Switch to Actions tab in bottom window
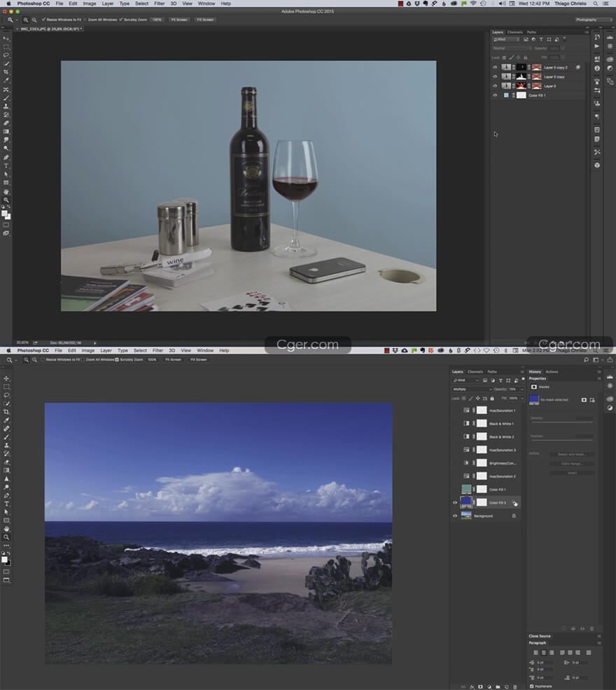 click(552, 372)
